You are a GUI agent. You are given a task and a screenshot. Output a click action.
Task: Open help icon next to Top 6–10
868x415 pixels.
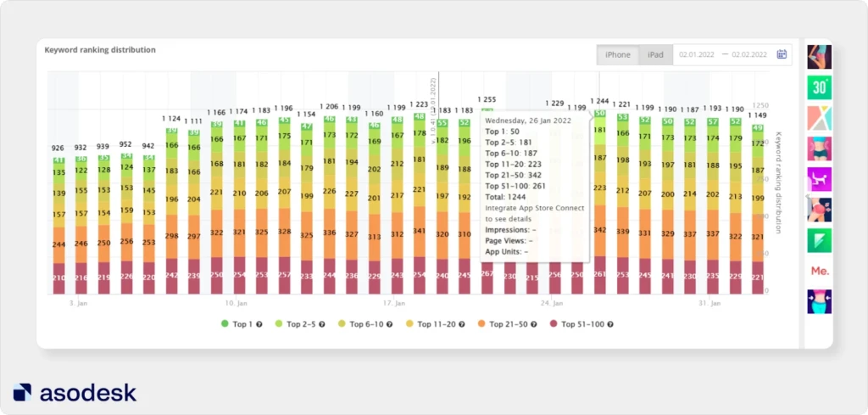(389, 324)
